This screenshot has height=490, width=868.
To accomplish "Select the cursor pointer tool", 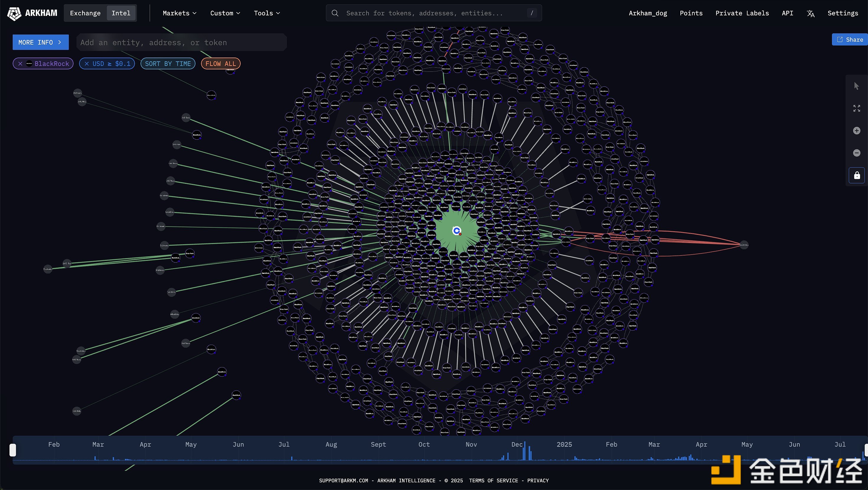I will (x=856, y=86).
